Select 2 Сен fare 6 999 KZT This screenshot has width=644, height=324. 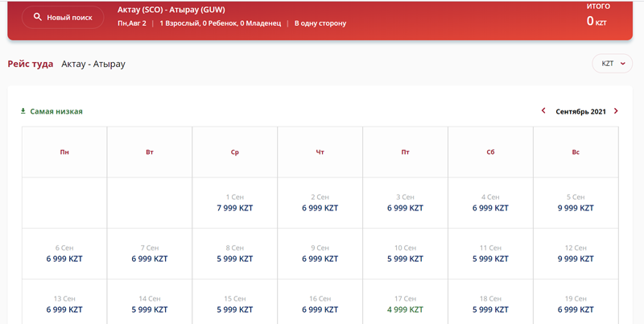coord(320,203)
